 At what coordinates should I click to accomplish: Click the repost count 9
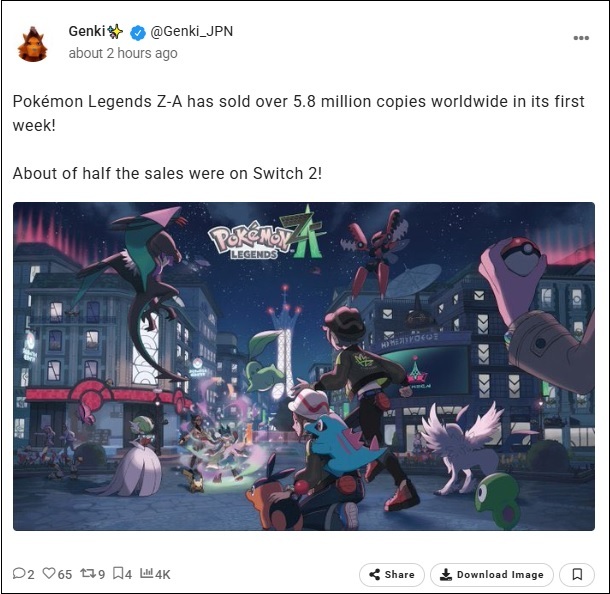coord(101,574)
